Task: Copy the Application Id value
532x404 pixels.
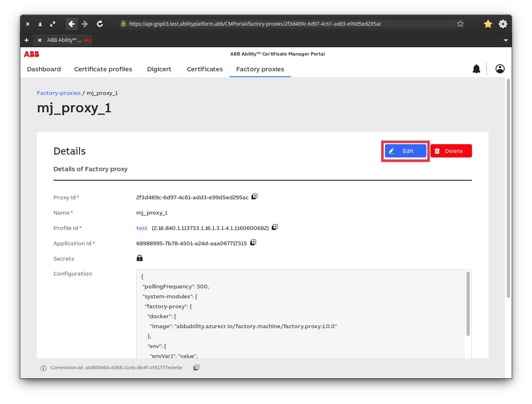Action: coord(253,242)
